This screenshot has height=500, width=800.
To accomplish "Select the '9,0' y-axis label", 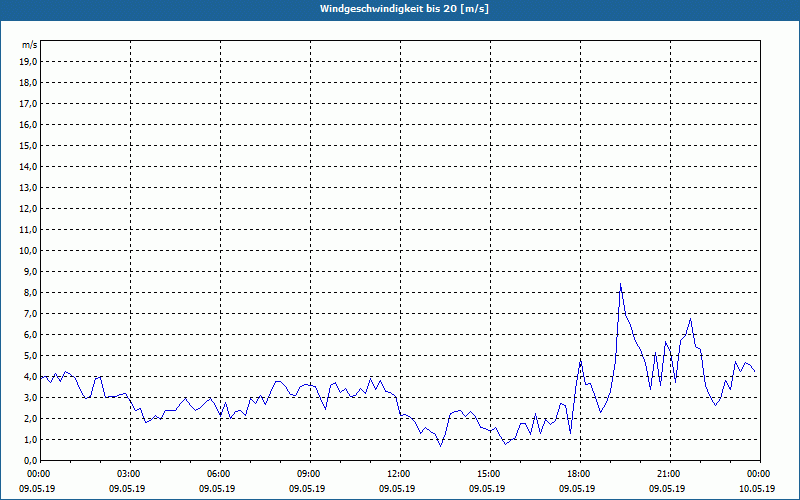I will (x=30, y=271).
